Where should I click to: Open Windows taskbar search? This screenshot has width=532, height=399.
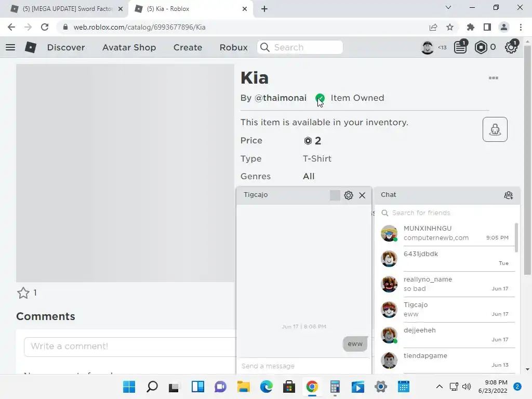[152, 387]
